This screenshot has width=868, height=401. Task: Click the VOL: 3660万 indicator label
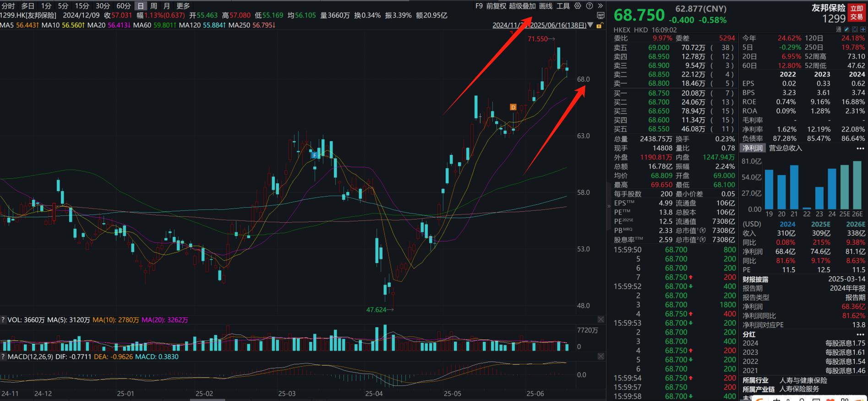26,320
